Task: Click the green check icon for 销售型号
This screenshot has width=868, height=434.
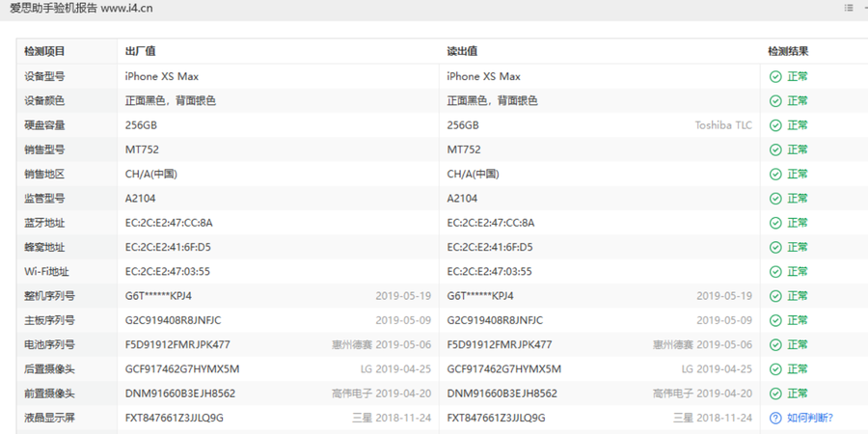Action: point(775,149)
